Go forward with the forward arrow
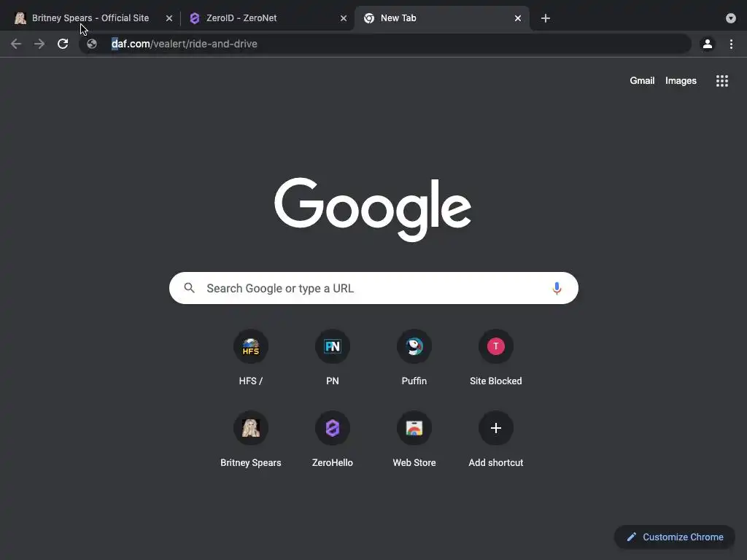The width and height of the screenshot is (747, 560). [39, 44]
